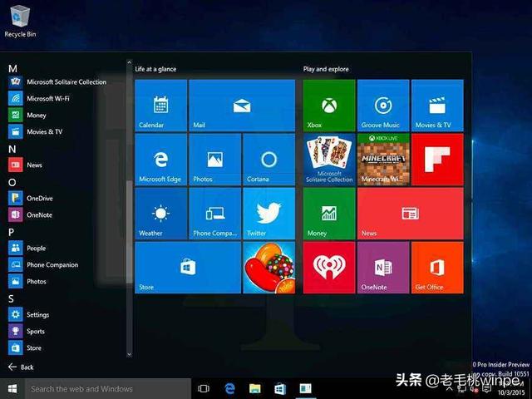
Task: Click the app list scroll down arrow
Action: click(130, 355)
